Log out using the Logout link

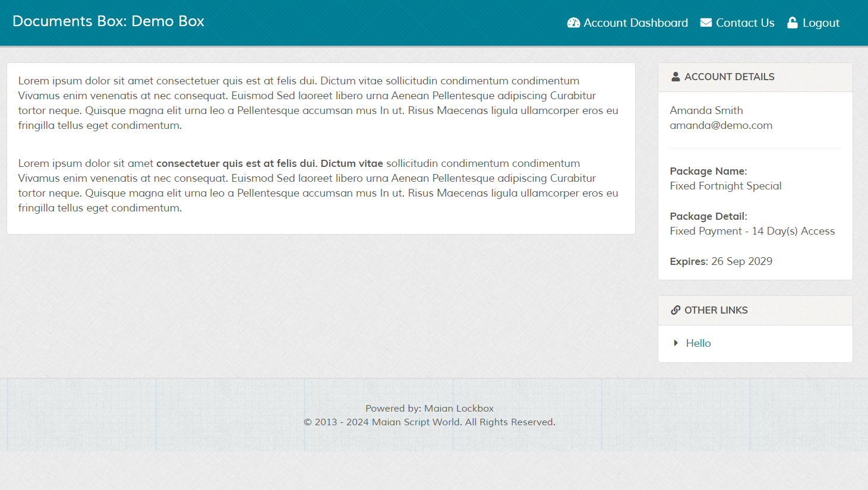coord(820,23)
